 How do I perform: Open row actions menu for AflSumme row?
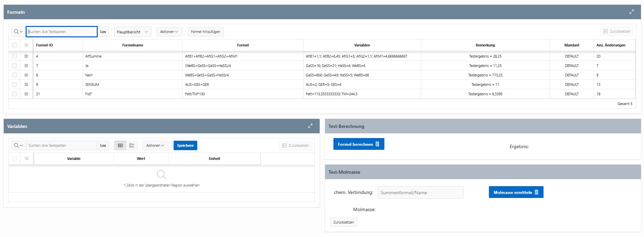[x=26, y=56]
